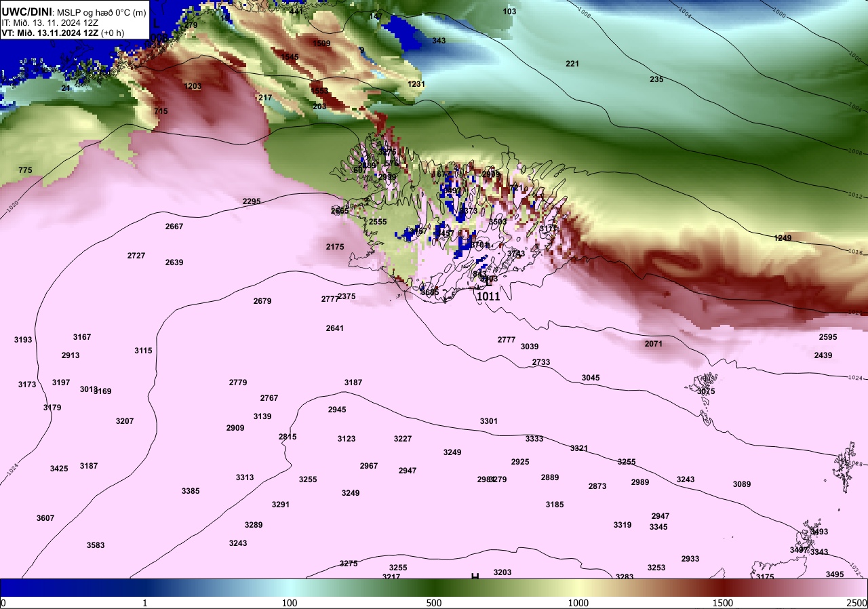
Task: Click the 103 height value
Action: tap(509, 12)
